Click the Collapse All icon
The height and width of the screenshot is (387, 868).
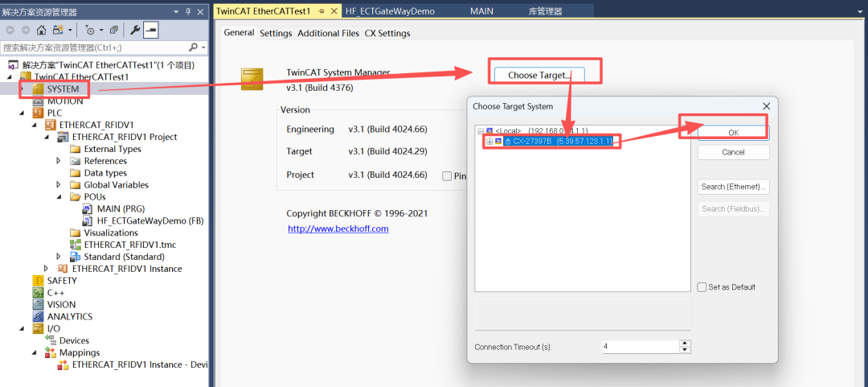pos(114,30)
